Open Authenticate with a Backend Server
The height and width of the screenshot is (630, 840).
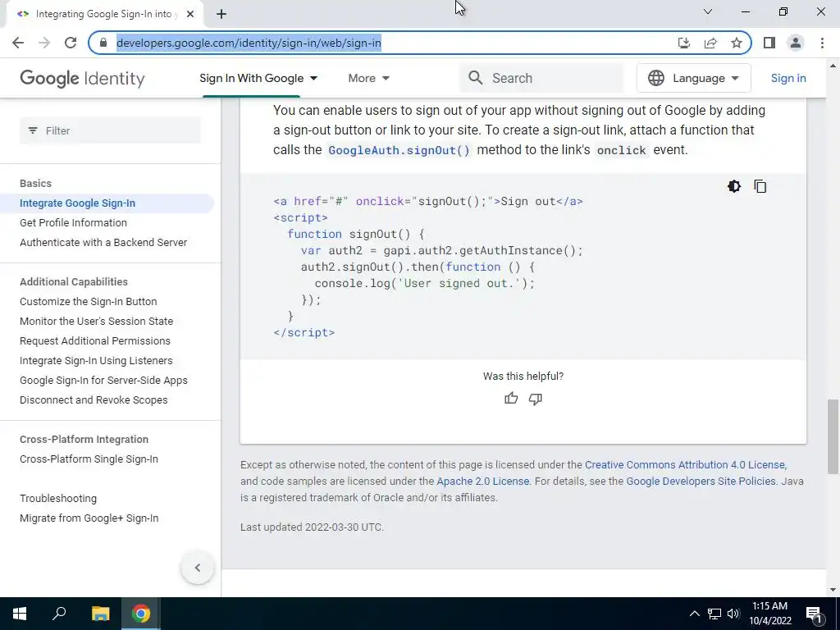[x=103, y=243]
